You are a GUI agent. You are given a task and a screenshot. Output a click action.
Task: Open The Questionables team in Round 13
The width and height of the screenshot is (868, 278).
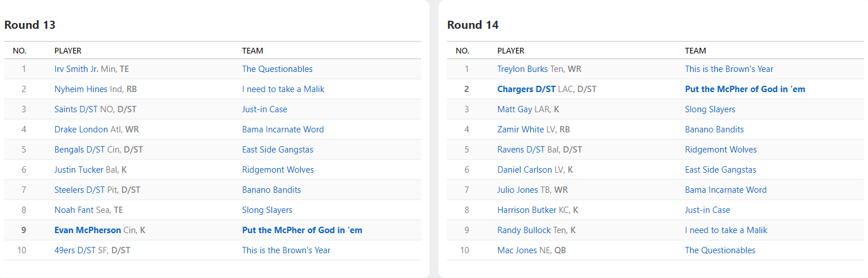point(277,69)
